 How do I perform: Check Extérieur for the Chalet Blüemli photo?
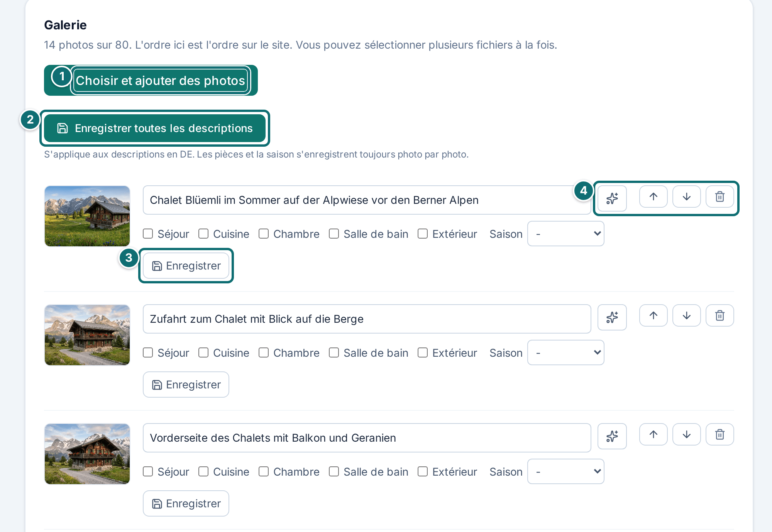(423, 234)
